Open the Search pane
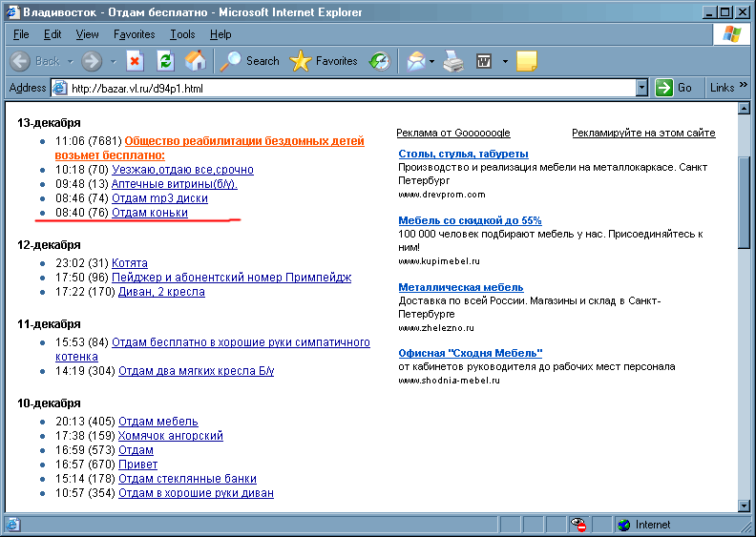 coord(249,61)
